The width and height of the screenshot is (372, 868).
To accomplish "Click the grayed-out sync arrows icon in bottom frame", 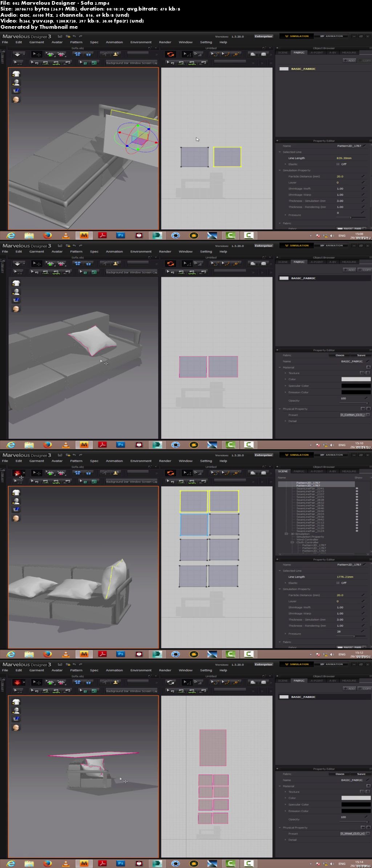I will 170,682.
